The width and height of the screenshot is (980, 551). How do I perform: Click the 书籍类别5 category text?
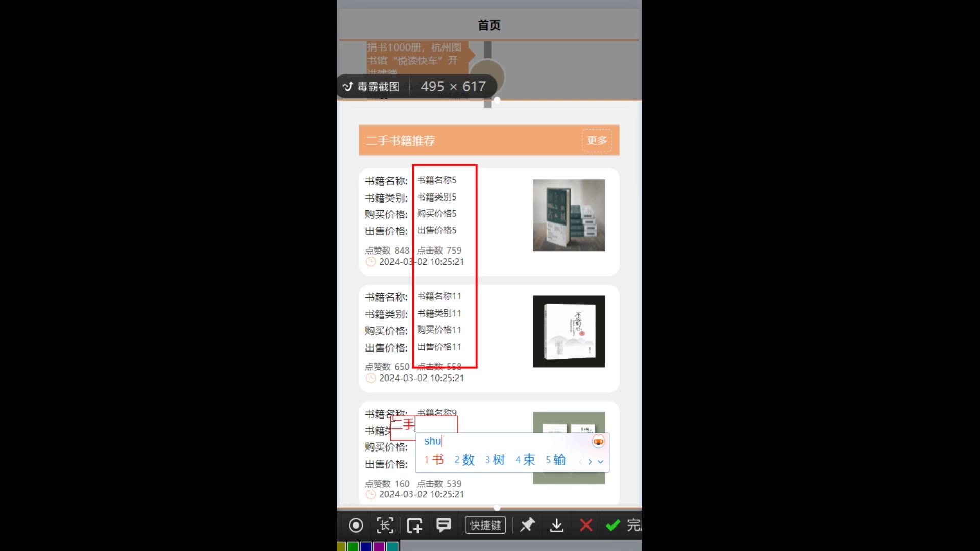coord(437,197)
